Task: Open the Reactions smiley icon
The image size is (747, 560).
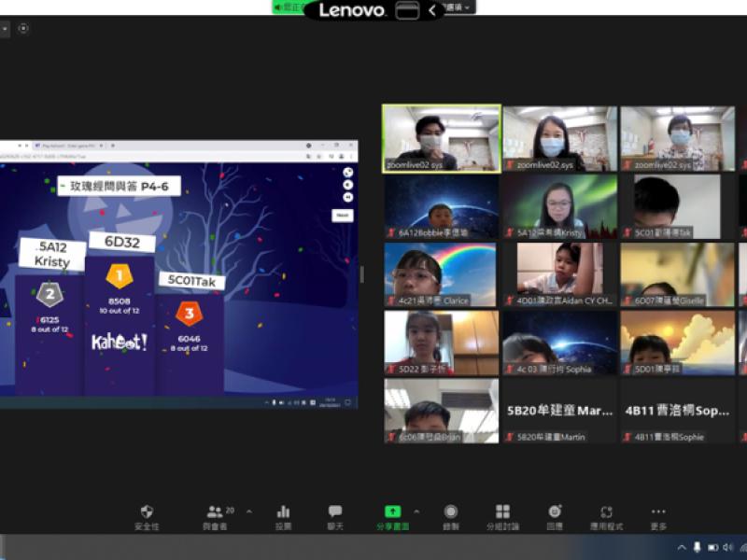Action: coord(555,517)
